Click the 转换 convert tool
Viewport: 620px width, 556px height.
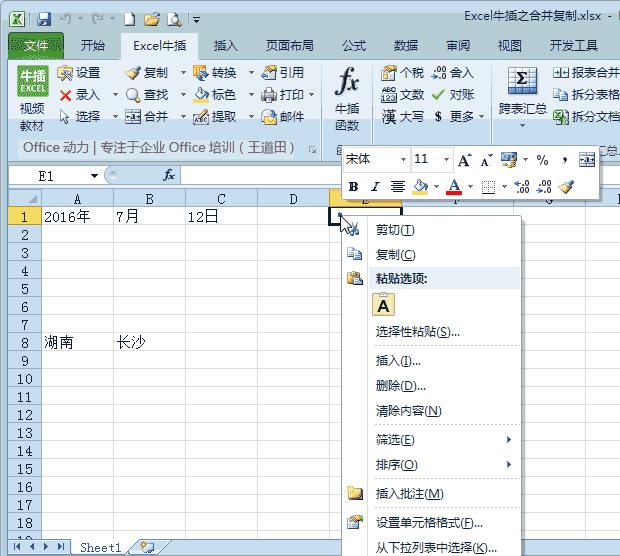click(214, 73)
